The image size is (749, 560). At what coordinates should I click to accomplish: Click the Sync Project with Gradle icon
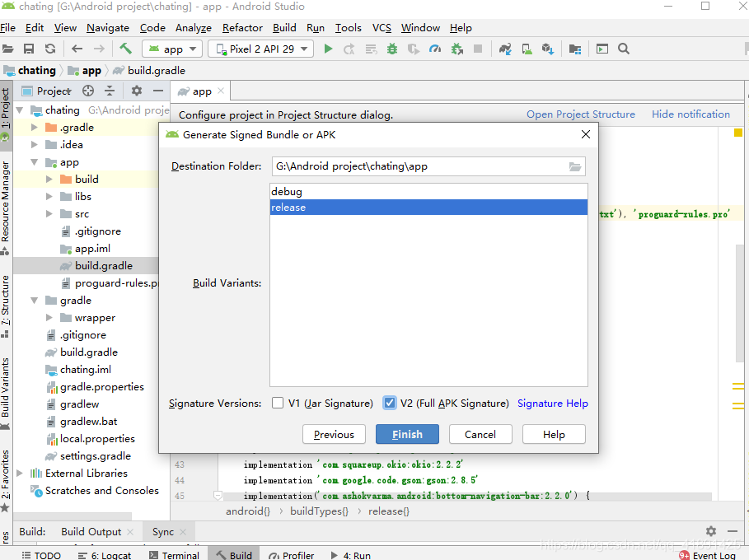505,49
